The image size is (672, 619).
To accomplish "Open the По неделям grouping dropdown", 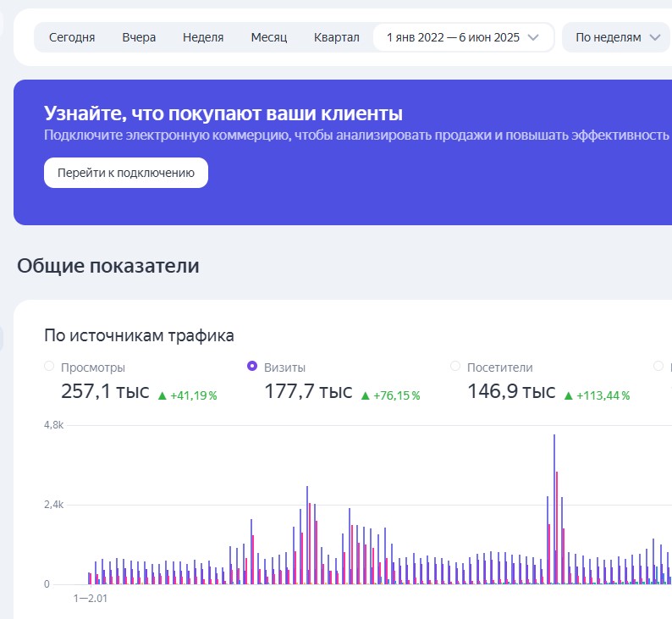I will tap(616, 37).
